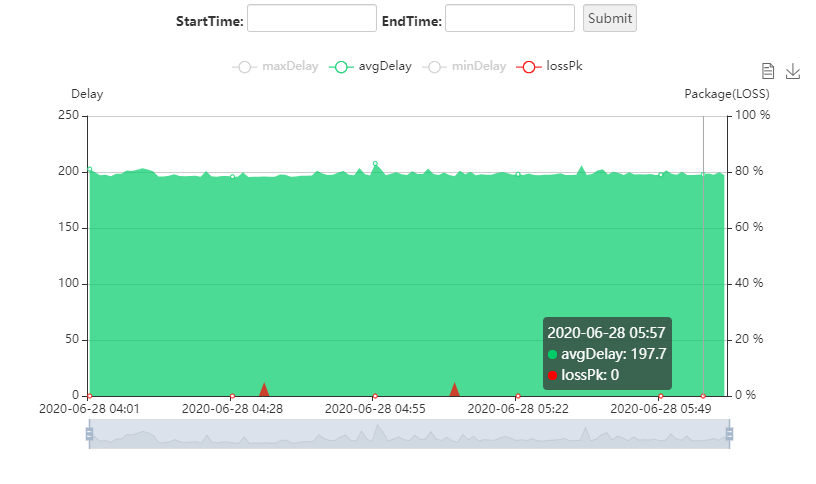Click the EndTime input field

tap(509, 18)
